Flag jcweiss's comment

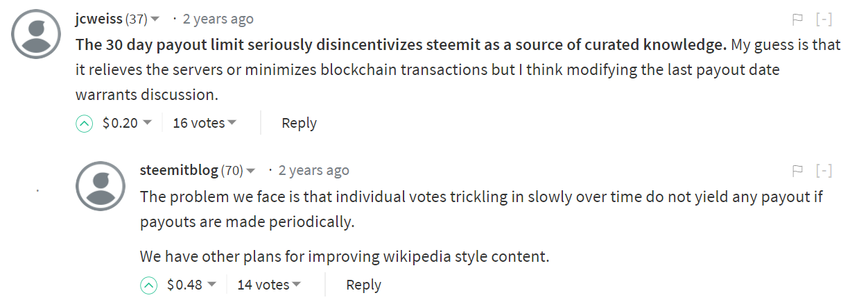pyautogui.click(x=798, y=19)
